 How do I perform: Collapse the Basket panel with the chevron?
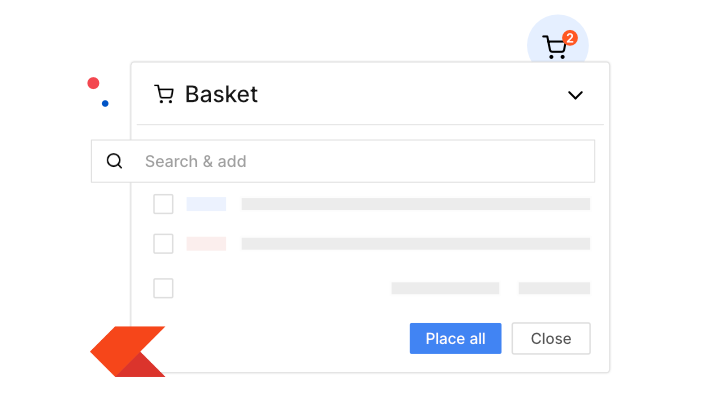575,95
